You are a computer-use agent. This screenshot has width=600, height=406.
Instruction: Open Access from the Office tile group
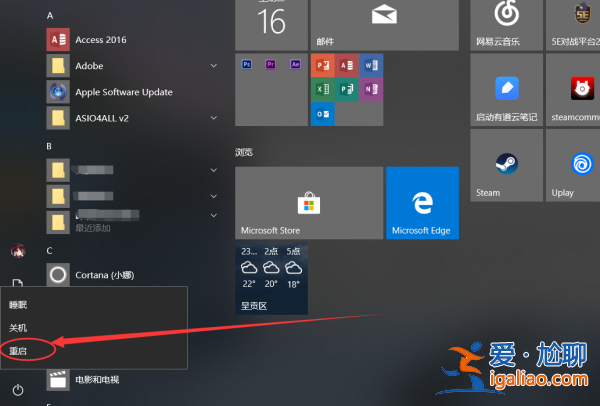(347, 65)
